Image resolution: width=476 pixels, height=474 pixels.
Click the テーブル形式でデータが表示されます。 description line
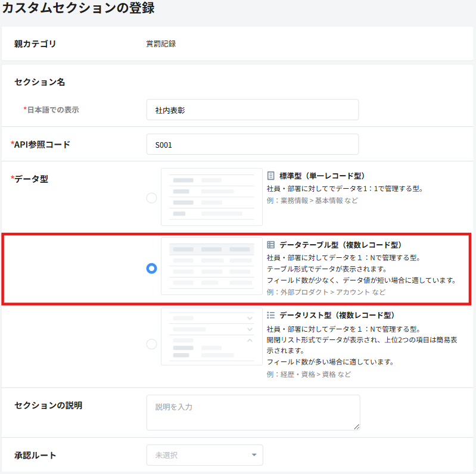pyautogui.click(x=327, y=269)
